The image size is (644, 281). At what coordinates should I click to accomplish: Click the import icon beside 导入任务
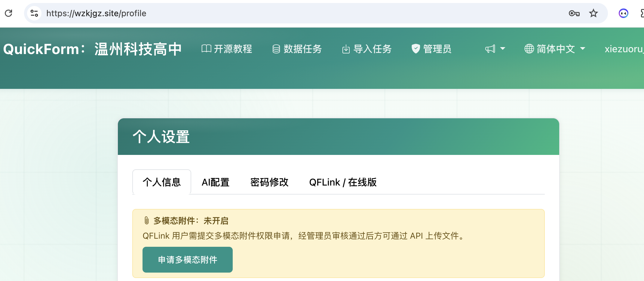[346, 49]
